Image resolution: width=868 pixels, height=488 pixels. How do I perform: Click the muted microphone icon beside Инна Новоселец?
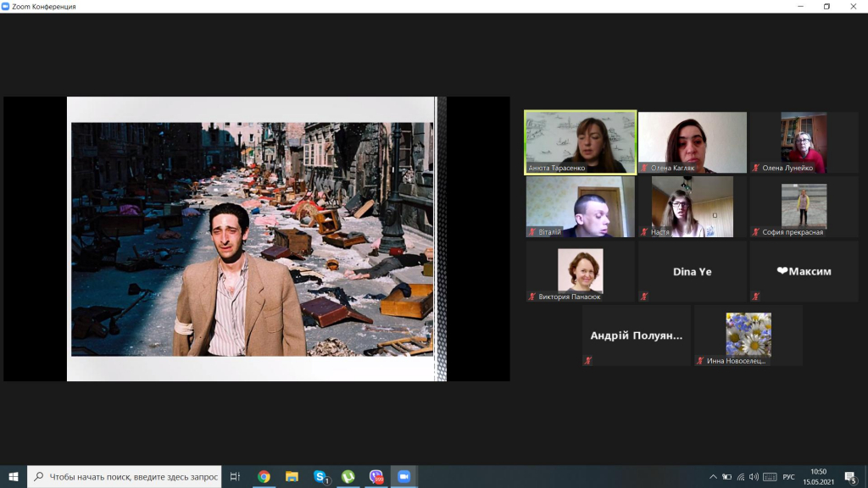[x=700, y=361]
